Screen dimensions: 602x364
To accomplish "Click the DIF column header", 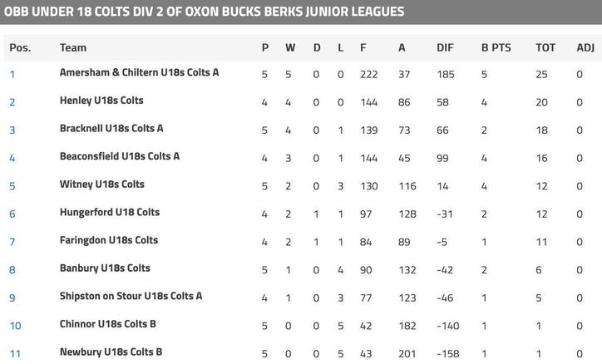I will (x=445, y=48).
